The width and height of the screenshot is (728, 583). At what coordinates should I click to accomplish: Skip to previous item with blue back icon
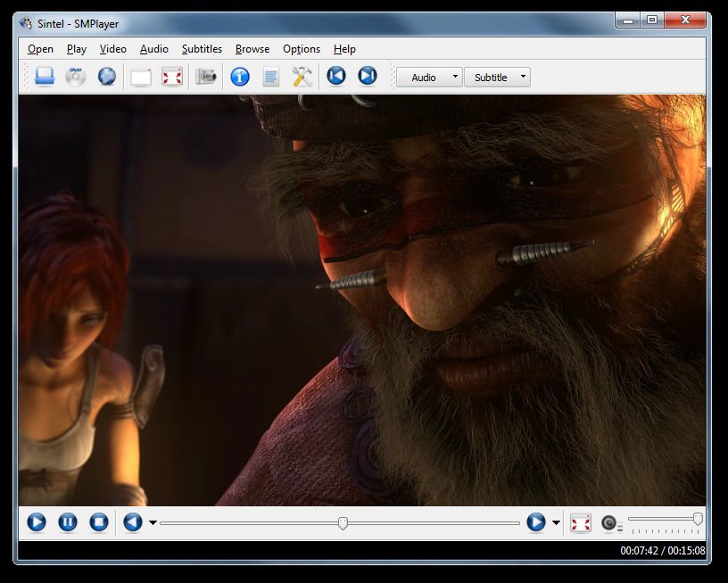[335, 77]
